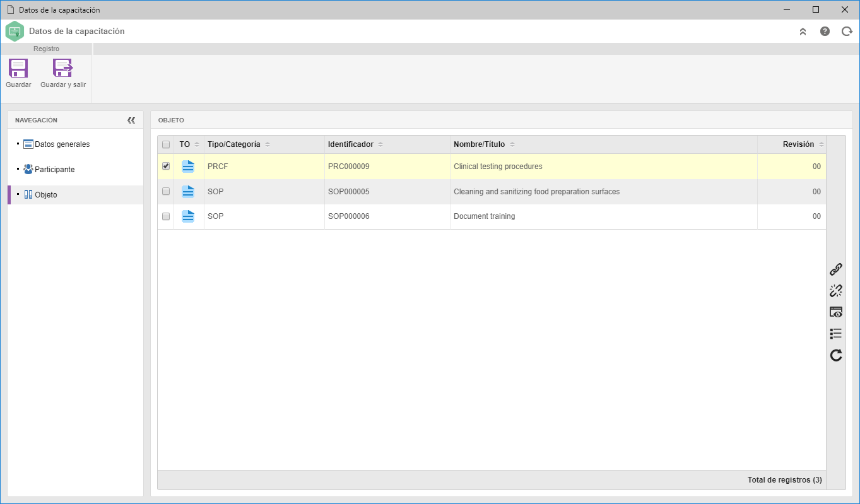Click the Participante people icon
This screenshot has width=860, height=504.
[28, 169]
